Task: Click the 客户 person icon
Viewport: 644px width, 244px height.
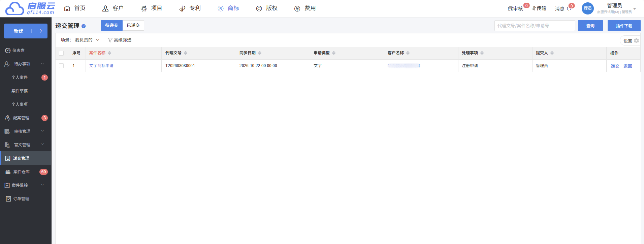Action: tap(105, 8)
